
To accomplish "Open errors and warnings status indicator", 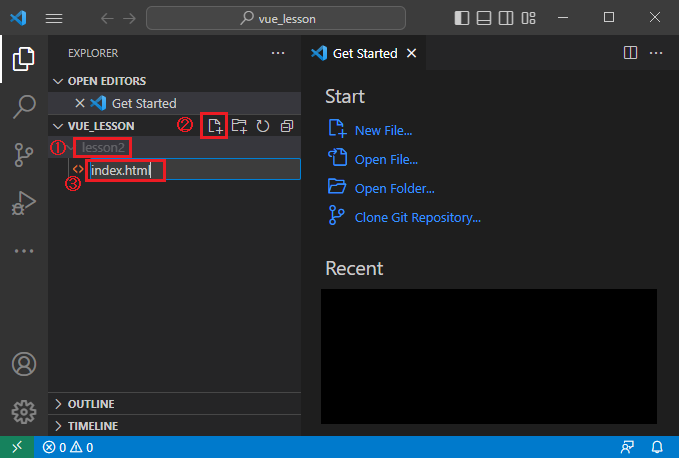I will 68,447.
